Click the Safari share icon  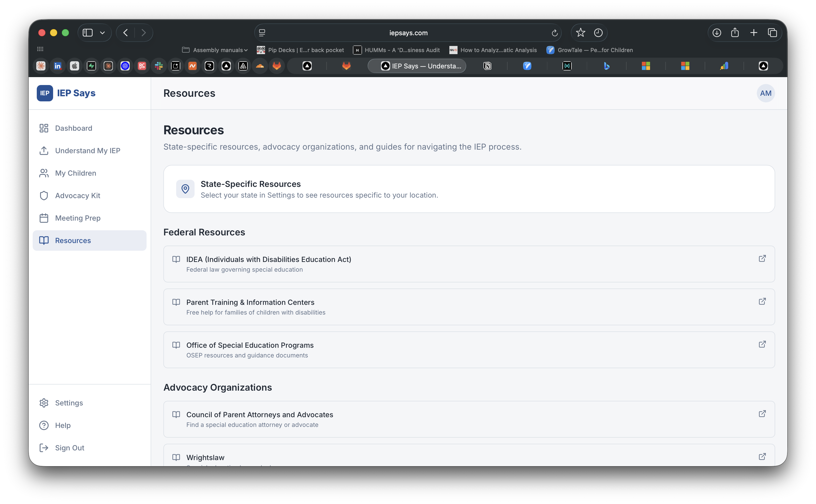735,33
